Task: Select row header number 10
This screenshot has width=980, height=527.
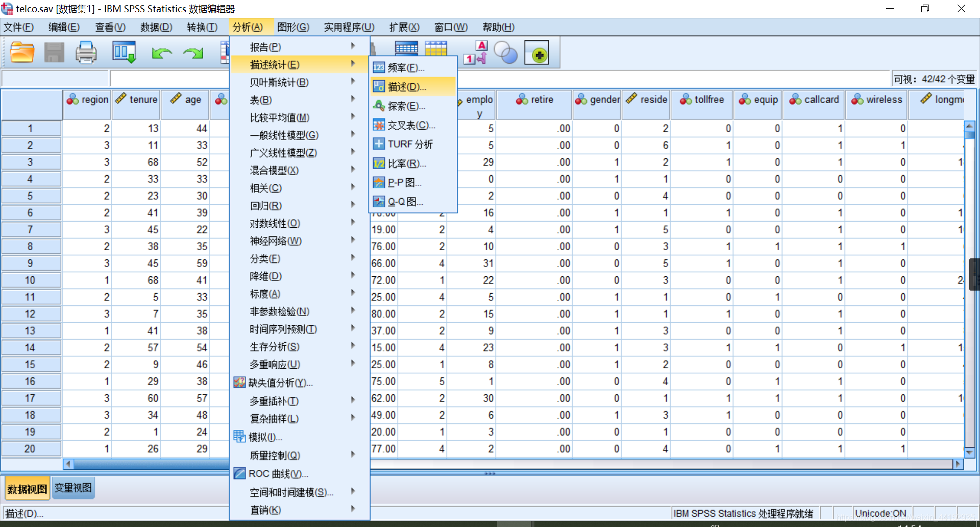Action: (31, 280)
